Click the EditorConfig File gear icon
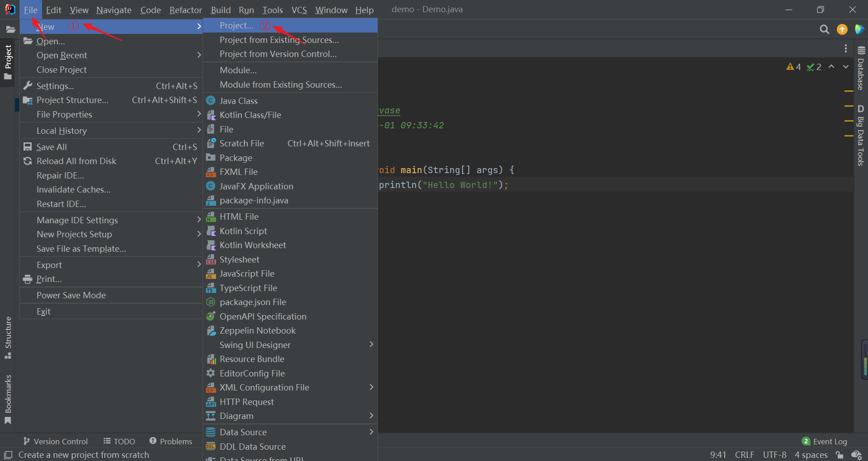 click(211, 373)
